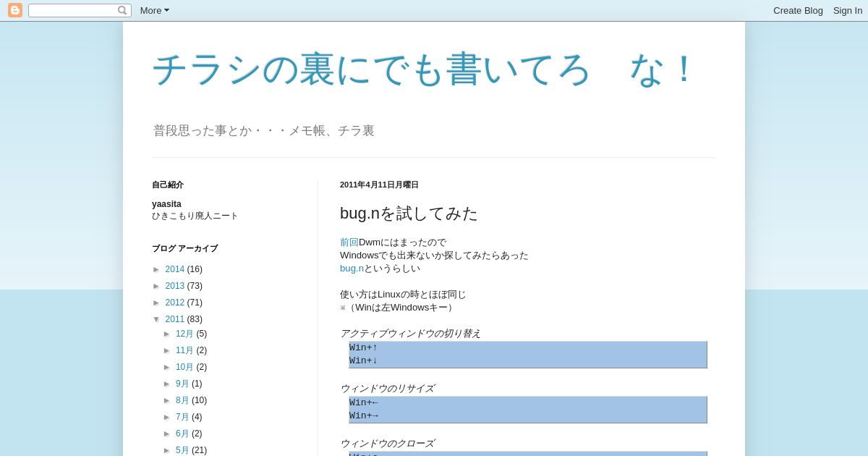Open the 8月 archive link

182,400
